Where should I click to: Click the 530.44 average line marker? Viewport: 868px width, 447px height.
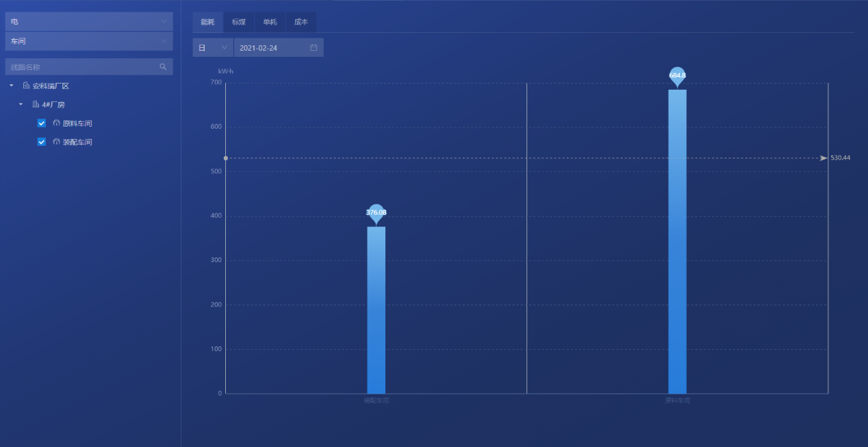pos(824,158)
